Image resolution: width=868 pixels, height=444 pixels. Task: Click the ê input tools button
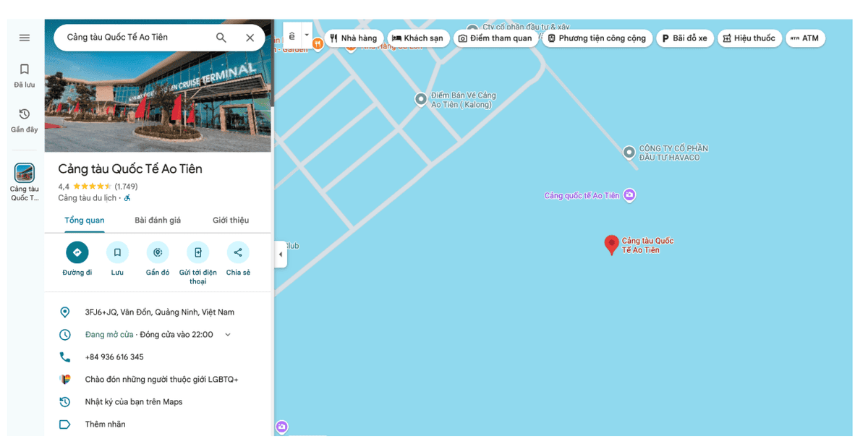292,35
